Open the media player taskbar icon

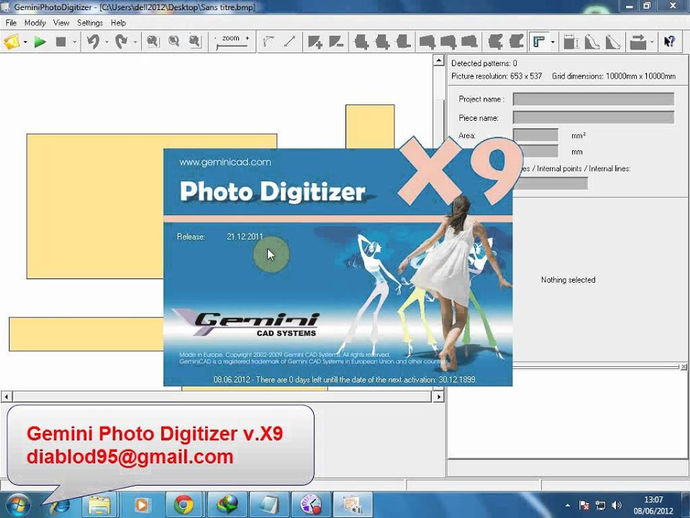pos(141,505)
